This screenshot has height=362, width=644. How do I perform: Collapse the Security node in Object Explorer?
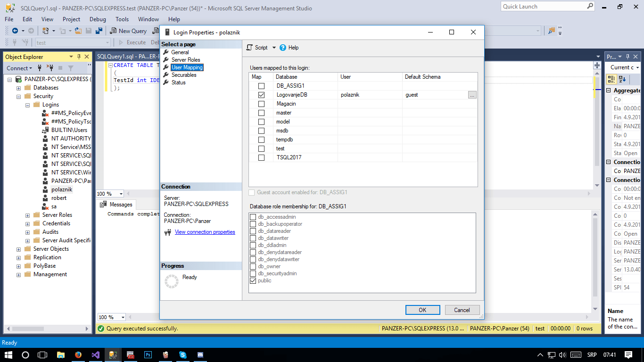tap(18, 96)
